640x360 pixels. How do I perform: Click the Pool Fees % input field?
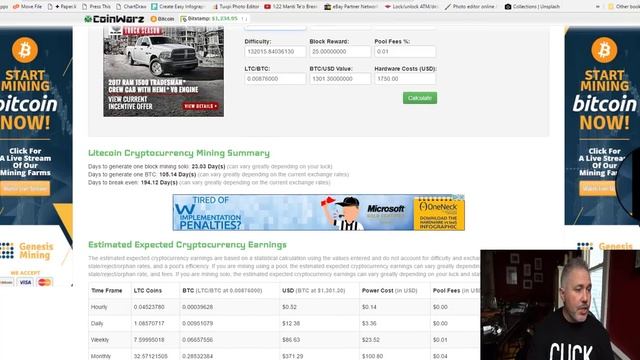tap(405, 52)
